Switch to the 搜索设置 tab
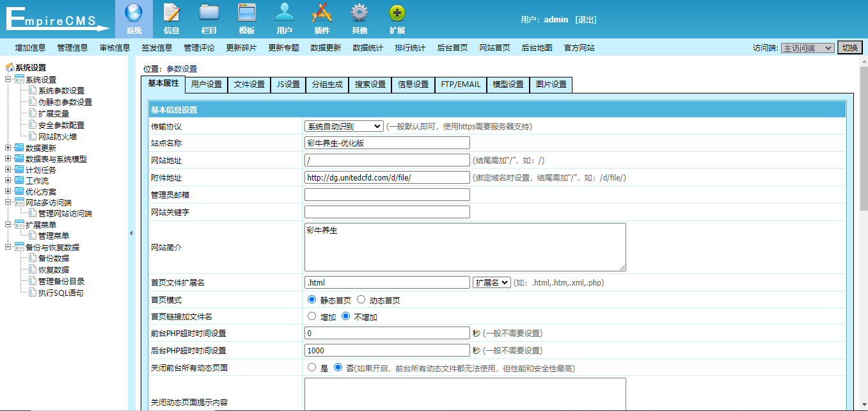 (370, 85)
